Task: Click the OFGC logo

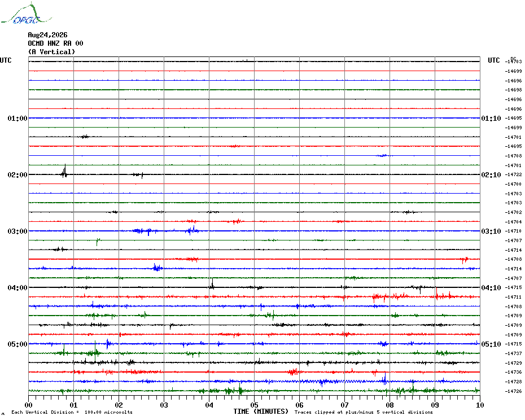Action: click(x=26, y=14)
